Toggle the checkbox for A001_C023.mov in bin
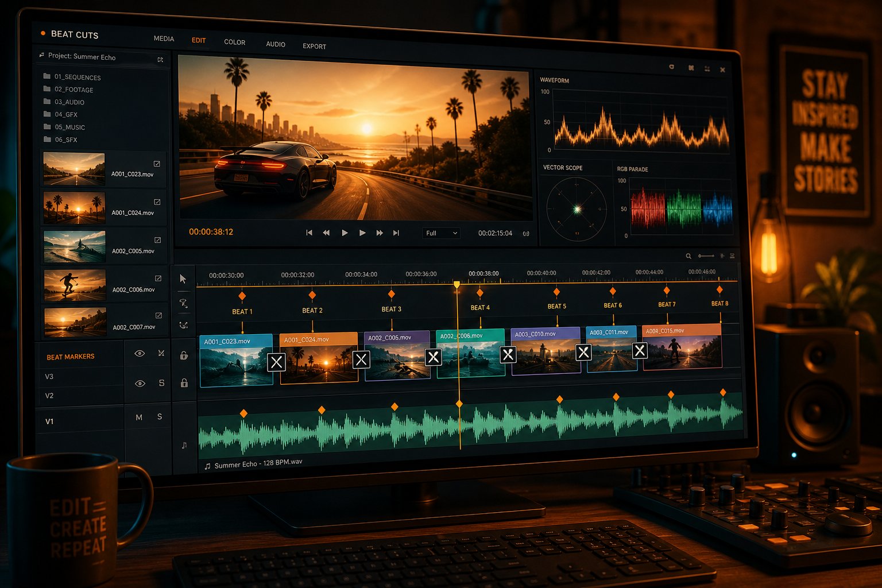Image resolution: width=882 pixels, height=588 pixels. tap(157, 164)
